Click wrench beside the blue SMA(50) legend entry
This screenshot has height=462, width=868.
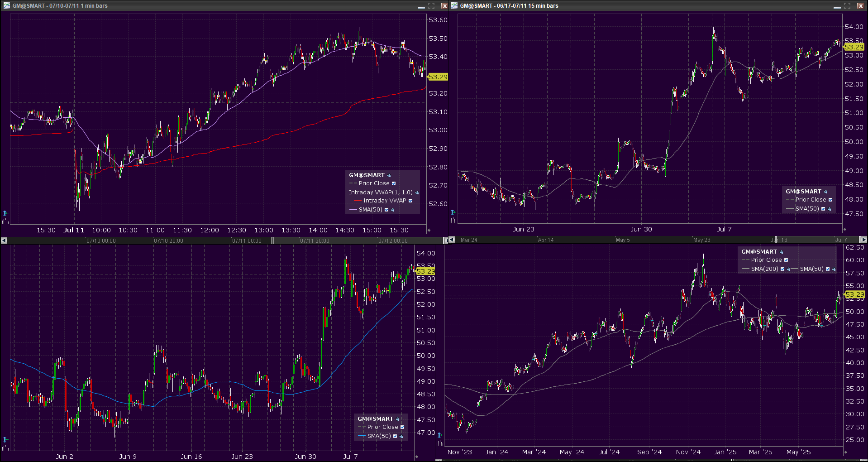401,436
